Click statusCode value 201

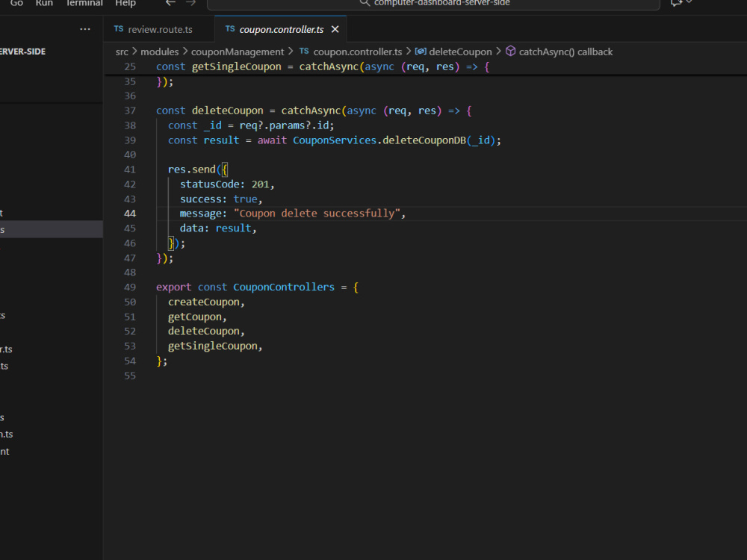coord(260,184)
